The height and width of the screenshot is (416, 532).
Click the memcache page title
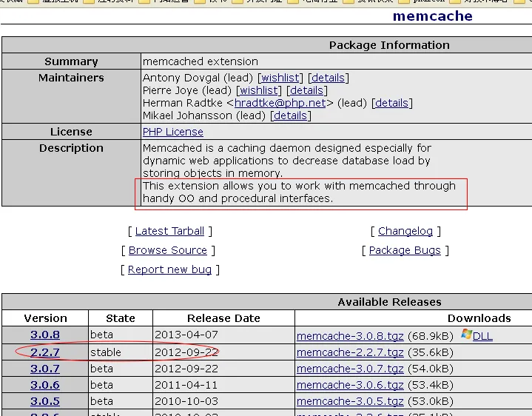433,16
